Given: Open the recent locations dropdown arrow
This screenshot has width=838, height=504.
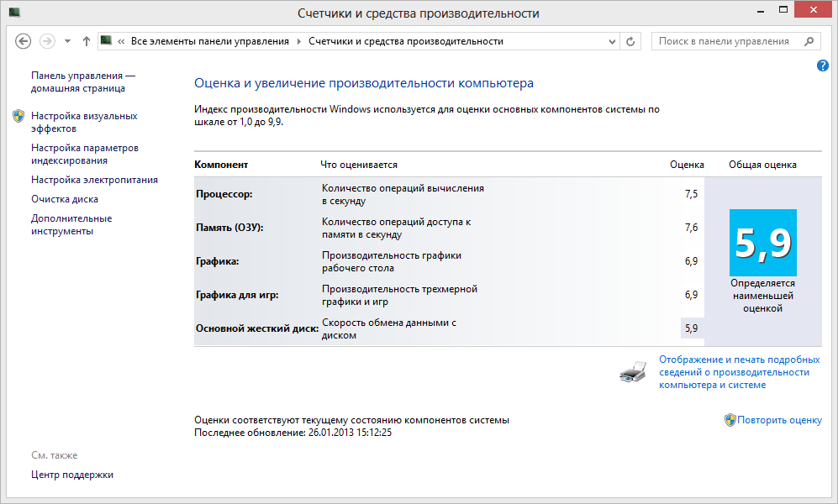Looking at the screenshot, I should coord(67,41).
